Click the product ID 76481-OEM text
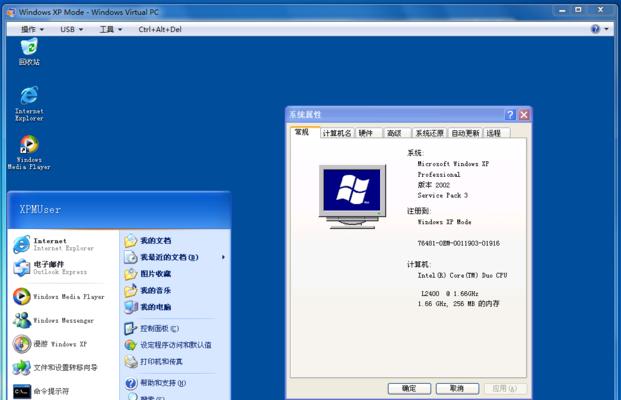621x400 pixels. coord(458,243)
